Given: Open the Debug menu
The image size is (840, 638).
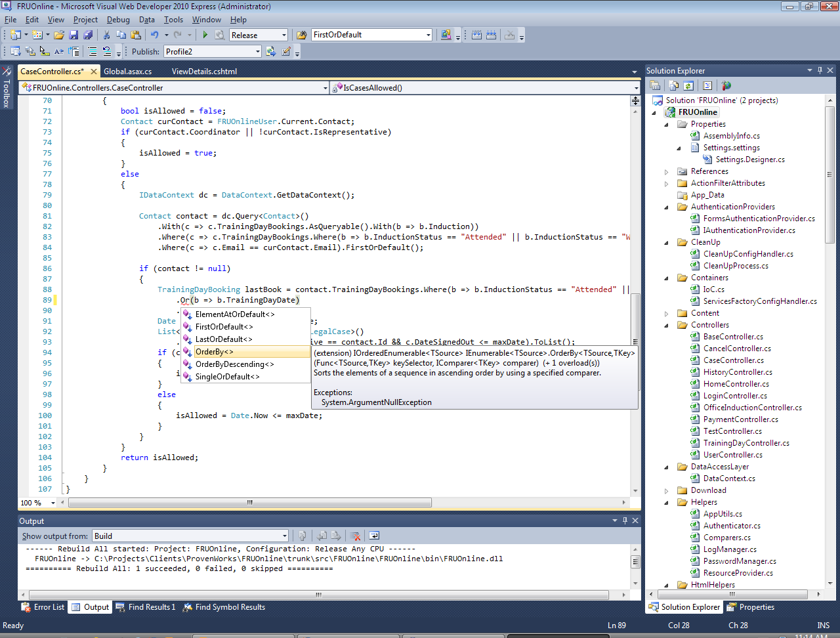Looking at the screenshot, I should 118,20.
